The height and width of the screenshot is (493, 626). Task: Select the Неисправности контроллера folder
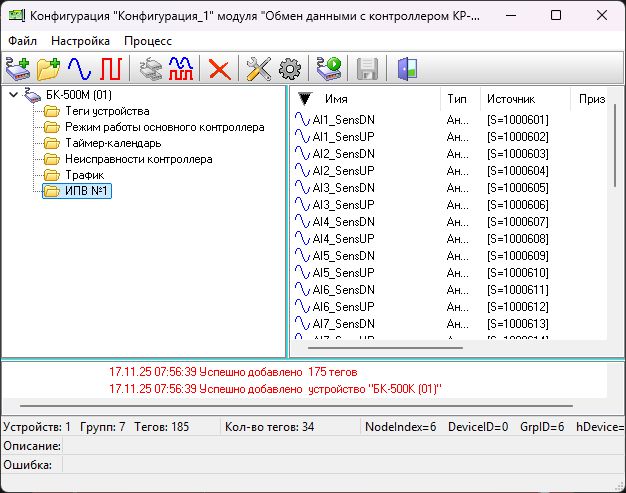pos(138,159)
